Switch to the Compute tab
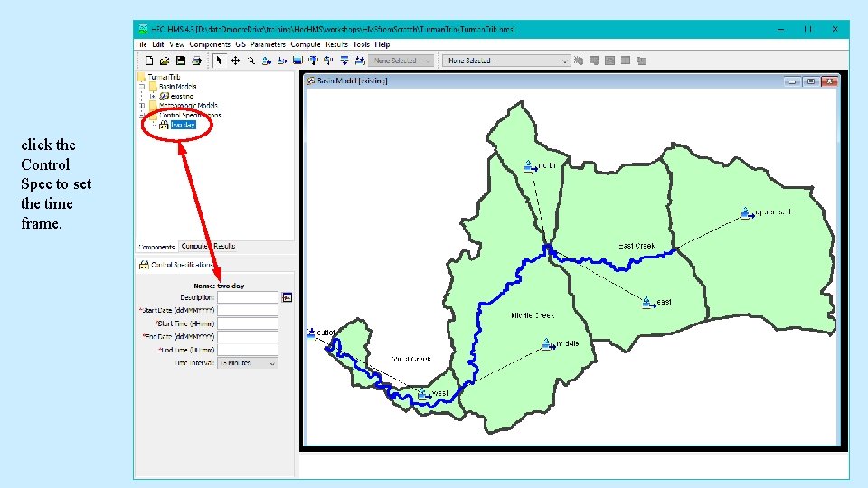This screenshot has height=488, width=868. 194,246
